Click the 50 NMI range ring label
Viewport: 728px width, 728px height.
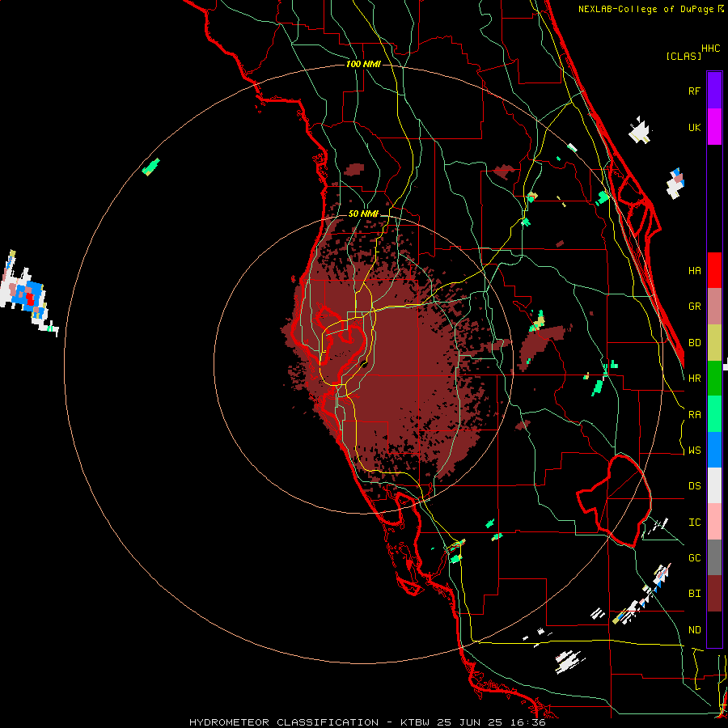click(x=363, y=214)
